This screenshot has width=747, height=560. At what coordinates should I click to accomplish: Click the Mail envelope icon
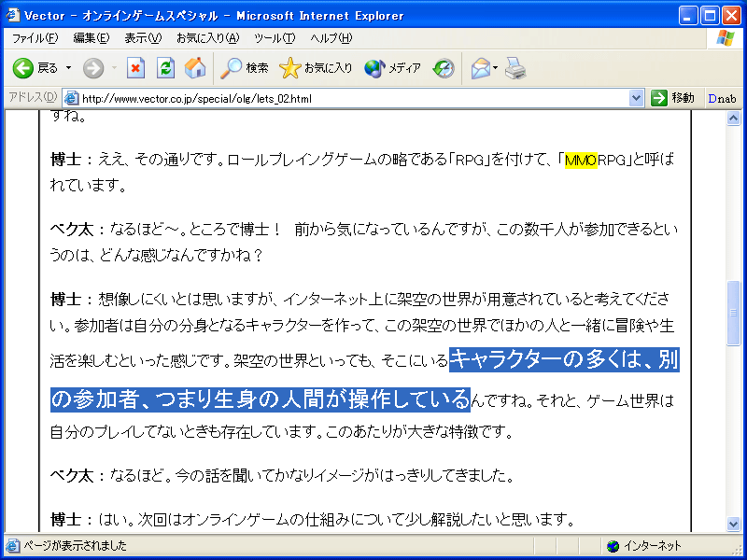point(480,68)
